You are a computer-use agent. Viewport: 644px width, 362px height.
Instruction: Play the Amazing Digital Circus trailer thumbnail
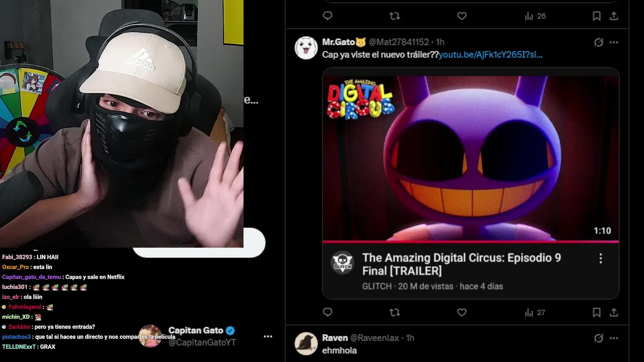470,158
